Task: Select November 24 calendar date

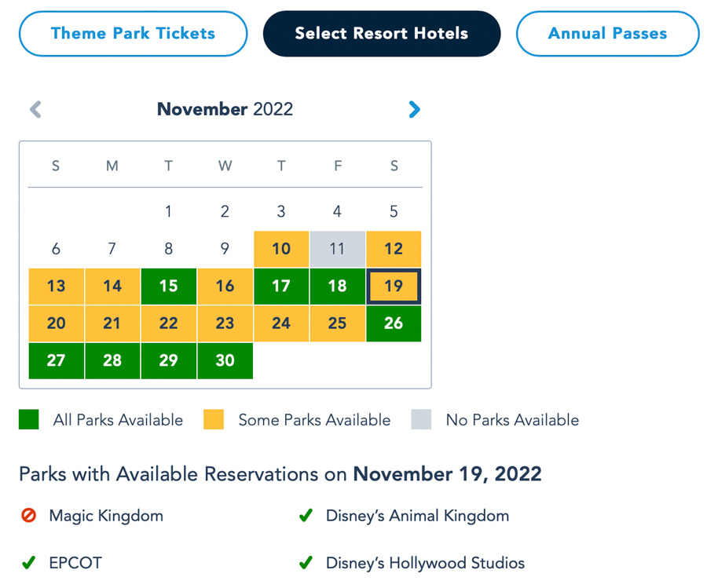Action: (281, 323)
